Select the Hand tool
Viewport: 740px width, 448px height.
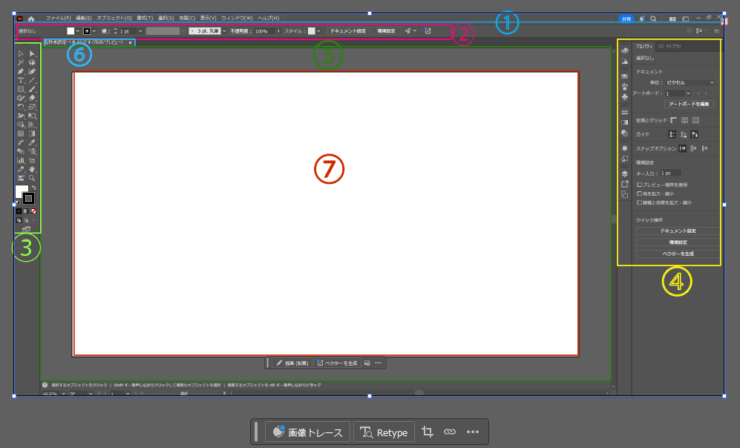(x=32, y=169)
